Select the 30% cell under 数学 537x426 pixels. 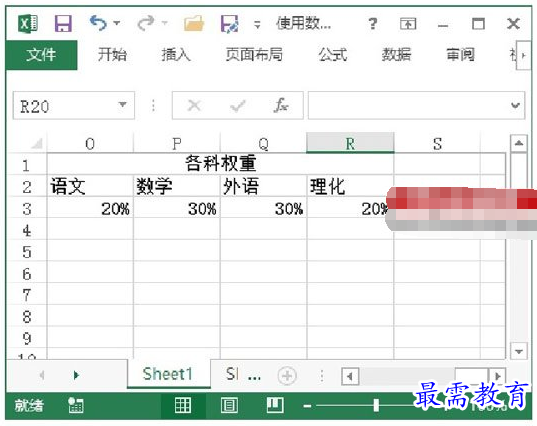177,208
